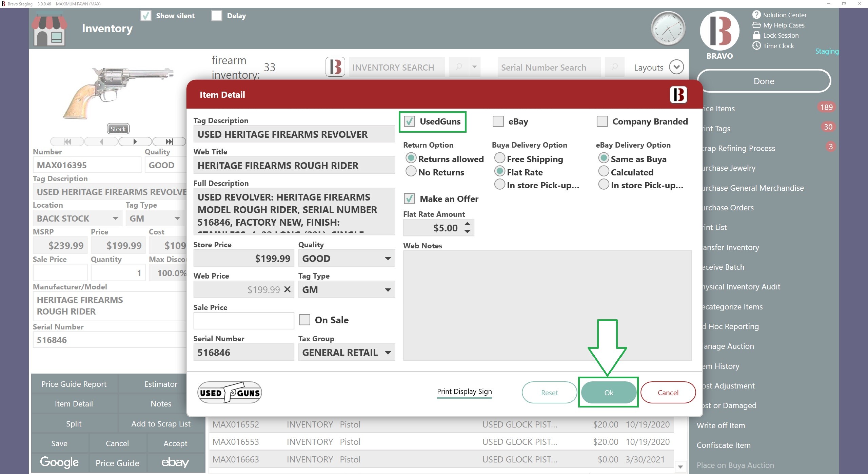Open Purchase Jewelry in side menu
Screen dimensions: 868x474
(729, 168)
